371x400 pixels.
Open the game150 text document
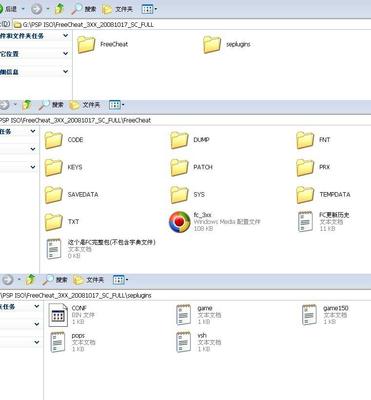pos(325,315)
